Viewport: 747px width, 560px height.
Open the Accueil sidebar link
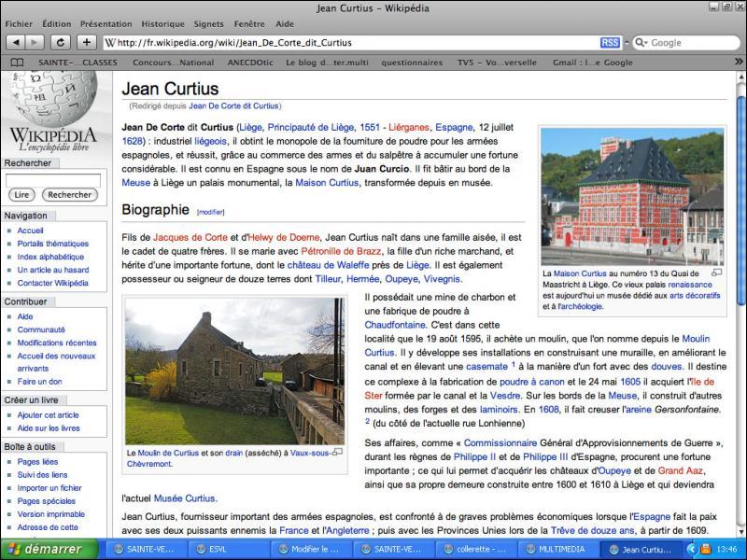pos(31,231)
